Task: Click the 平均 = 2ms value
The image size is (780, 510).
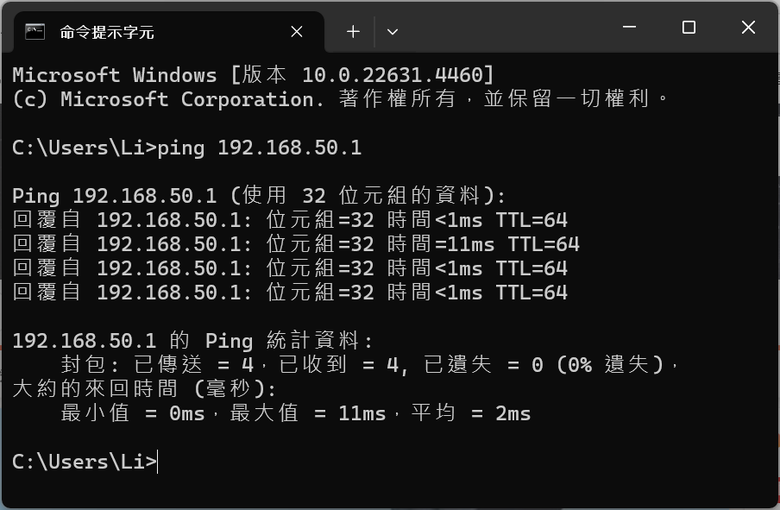Action: click(x=471, y=413)
